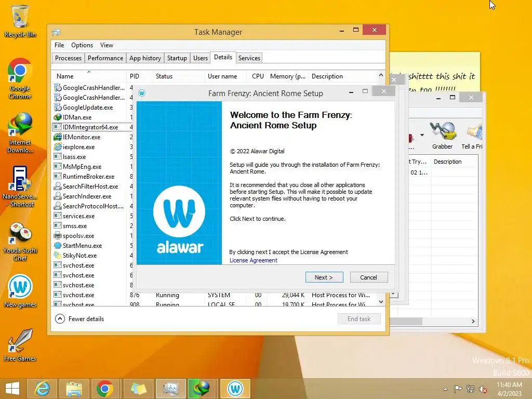Sort by the Name column header
The width and height of the screenshot is (532, 399).
coord(89,76)
